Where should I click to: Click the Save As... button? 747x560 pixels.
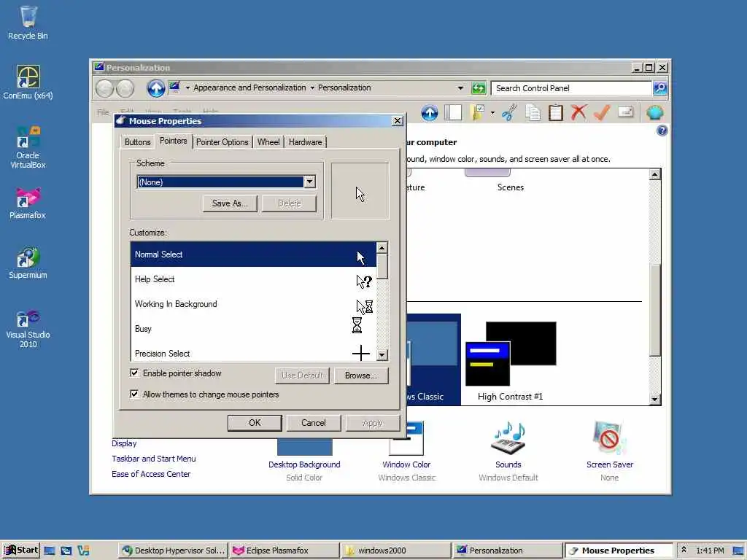pyautogui.click(x=230, y=203)
